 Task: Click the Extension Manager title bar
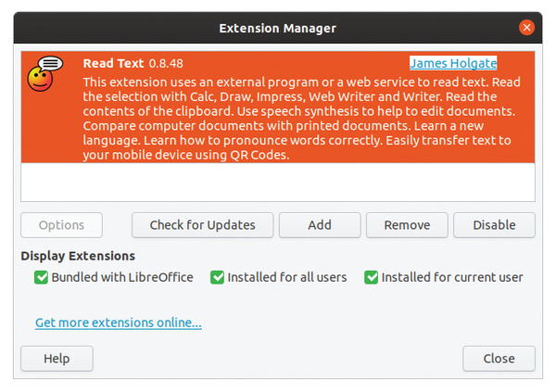click(x=278, y=28)
